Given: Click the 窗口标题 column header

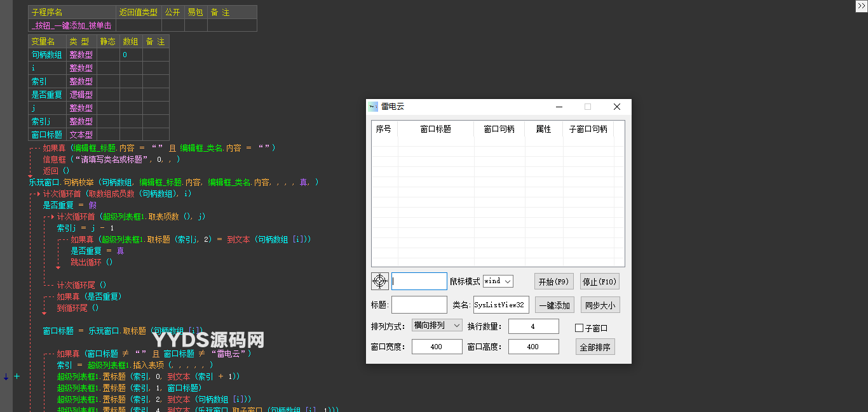Looking at the screenshot, I should pyautogui.click(x=435, y=130).
